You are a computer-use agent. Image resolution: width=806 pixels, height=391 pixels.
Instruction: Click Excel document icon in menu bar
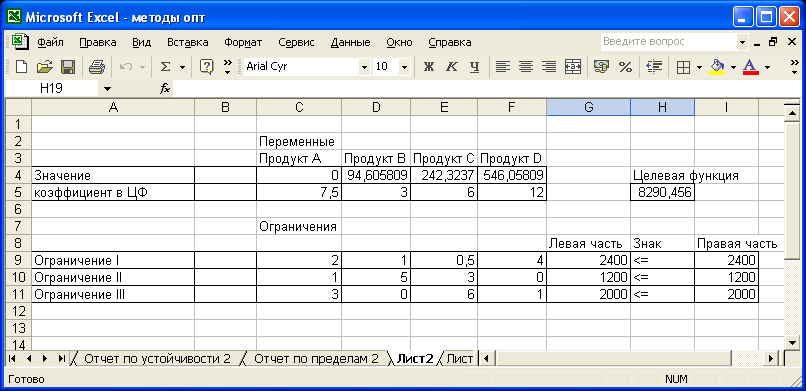point(20,42)
